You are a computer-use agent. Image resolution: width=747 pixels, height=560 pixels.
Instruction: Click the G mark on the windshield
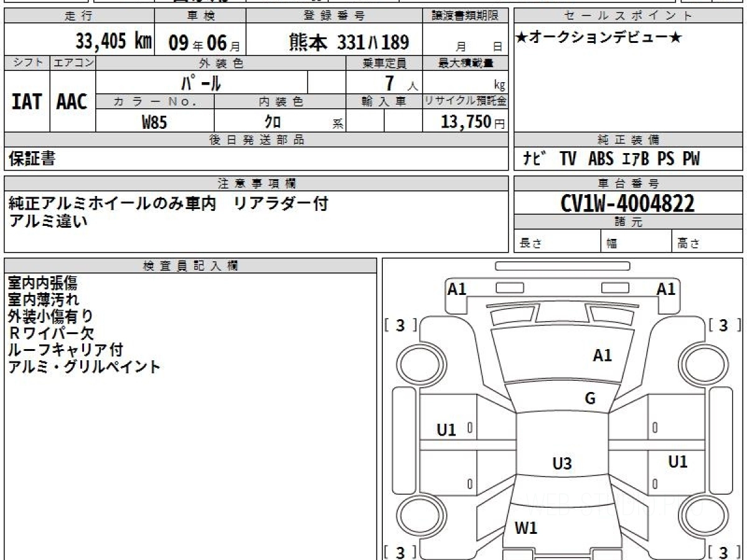(590, 399)
